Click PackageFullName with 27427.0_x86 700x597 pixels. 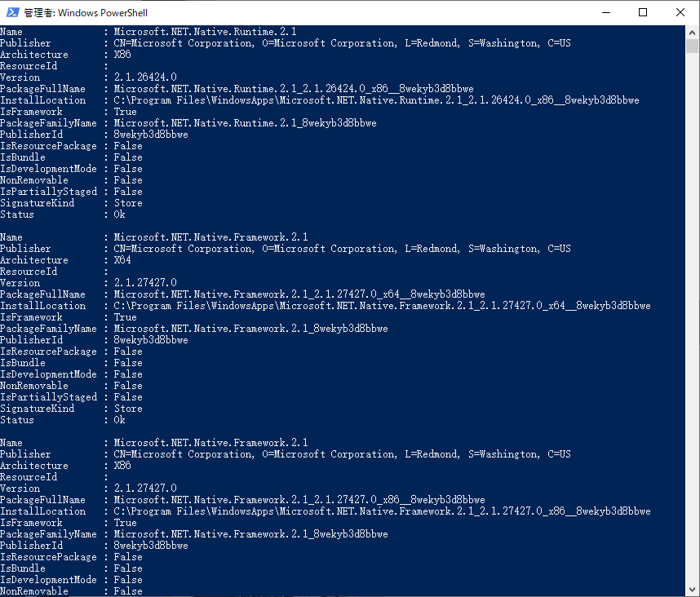(299, 500)
